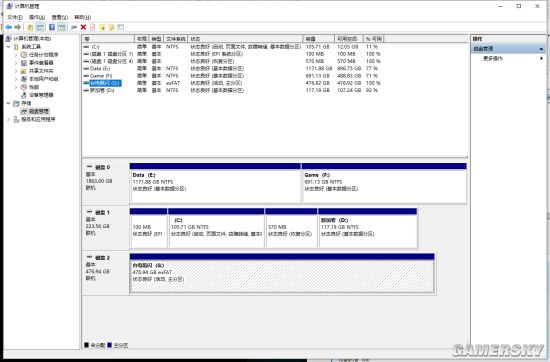Select Game (F:) partition block on Disk 0
The height and width of the screenshot is (362, 550).
tap(384, 183)
